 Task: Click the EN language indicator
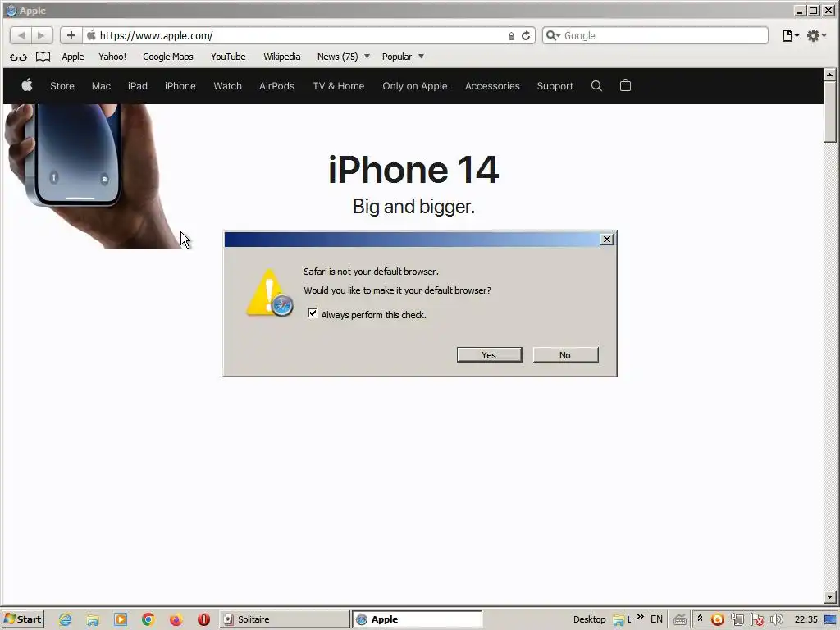pos(656,619)
